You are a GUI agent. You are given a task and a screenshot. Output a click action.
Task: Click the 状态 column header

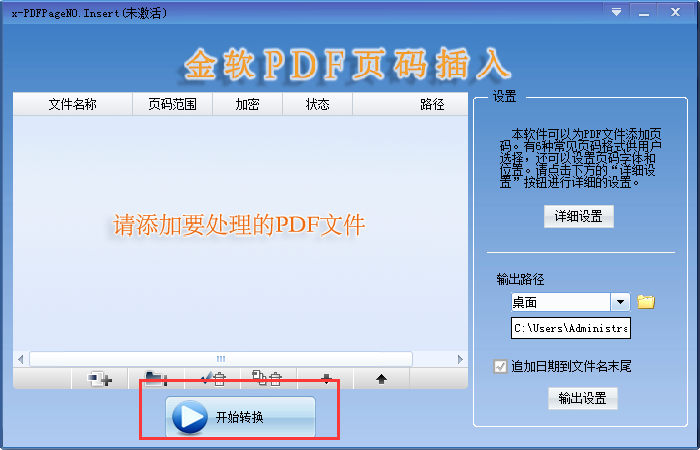317,104
